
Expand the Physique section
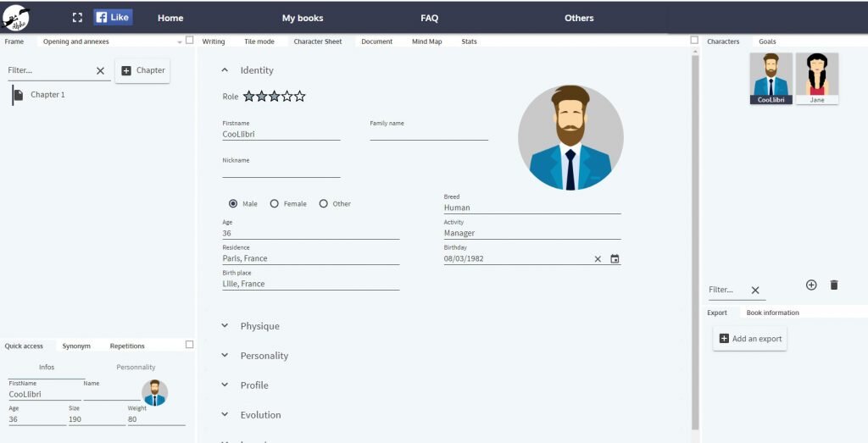tap(225, 326)
